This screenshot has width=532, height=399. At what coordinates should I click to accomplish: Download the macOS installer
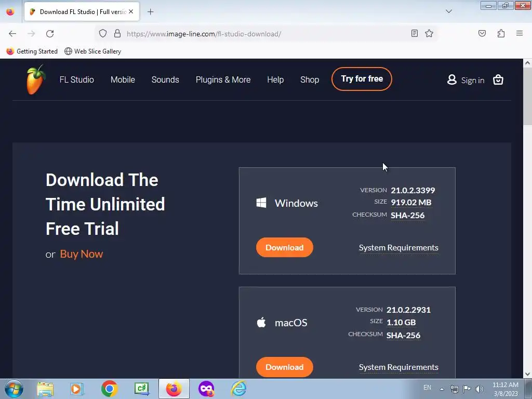coord(284,367)
